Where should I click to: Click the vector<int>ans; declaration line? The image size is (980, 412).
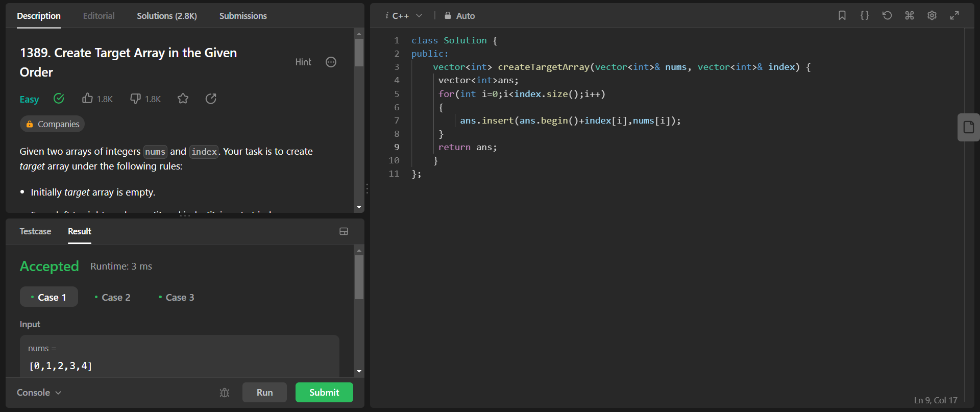[x=478, y=80]
